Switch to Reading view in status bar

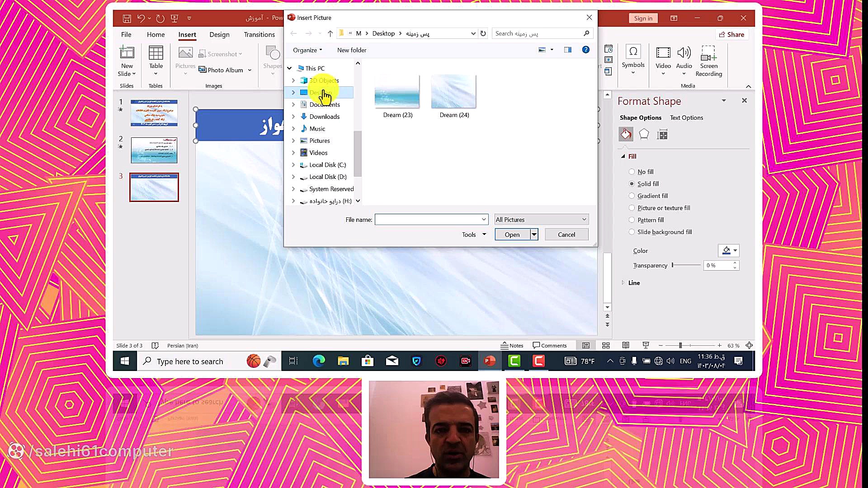626,346
